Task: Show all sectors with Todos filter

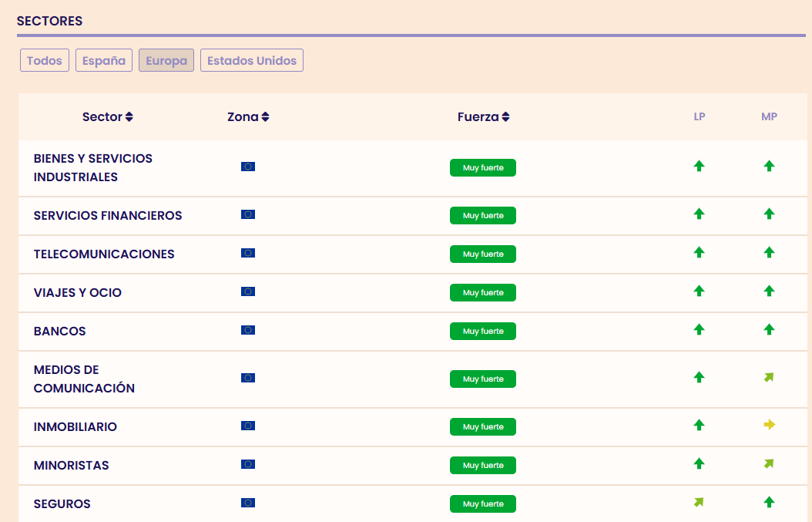Action: coord(45,61)
